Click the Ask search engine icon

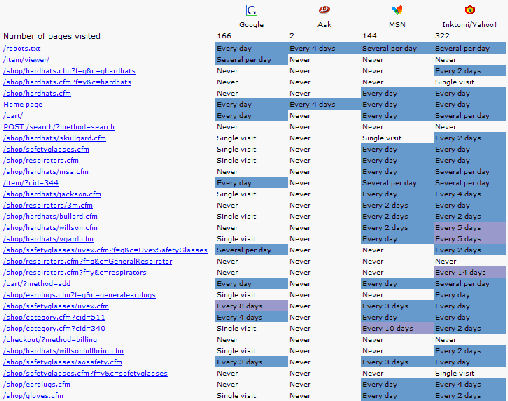point(324,10)
